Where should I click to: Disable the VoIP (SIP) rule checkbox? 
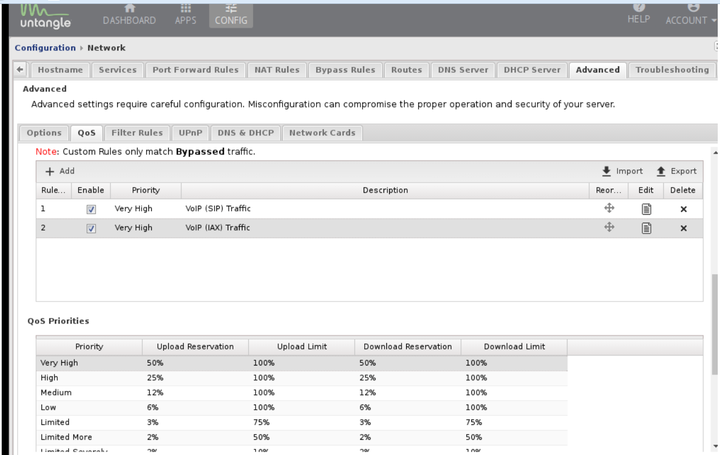(x=91, y=209)
